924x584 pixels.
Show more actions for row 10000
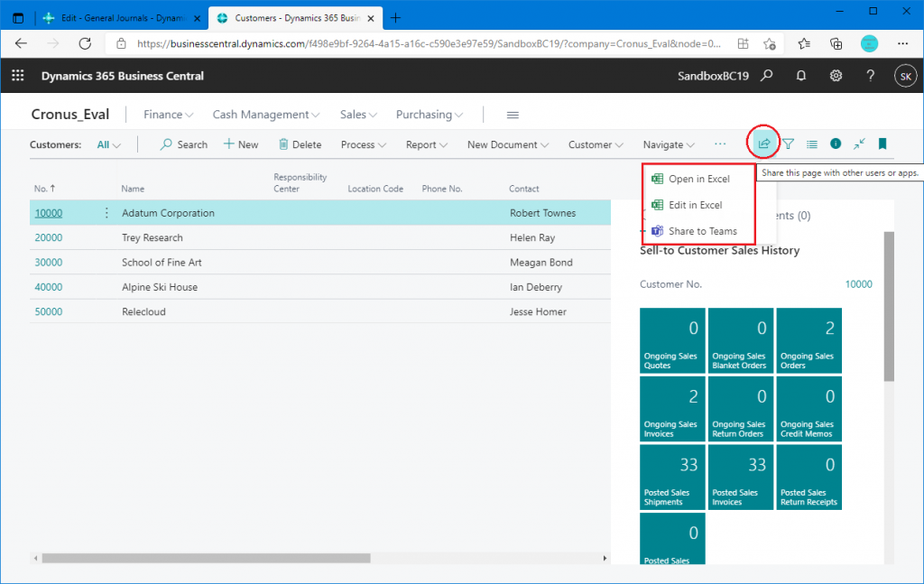click(x=106, y=213)
